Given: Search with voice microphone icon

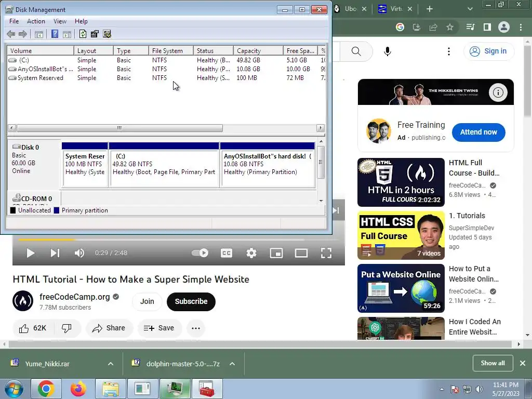Looking at the screenshot, I should tap(388, 51).
